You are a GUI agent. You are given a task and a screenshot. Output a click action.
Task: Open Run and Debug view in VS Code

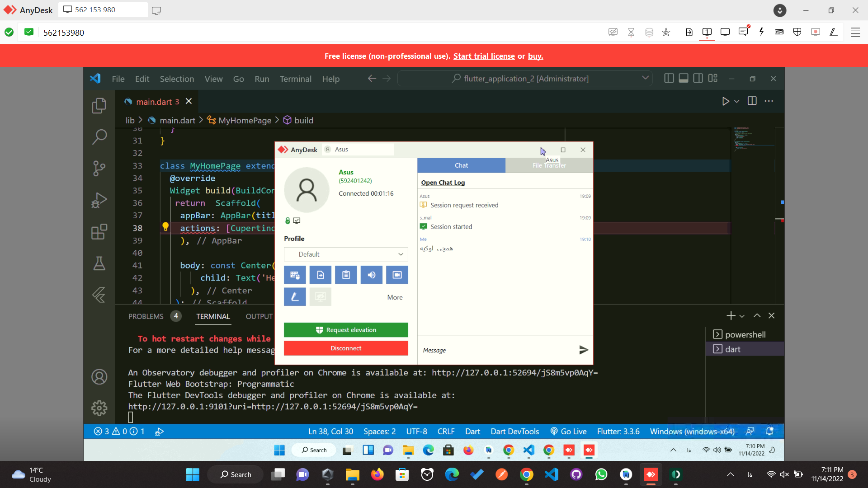[x=99, y=200]
